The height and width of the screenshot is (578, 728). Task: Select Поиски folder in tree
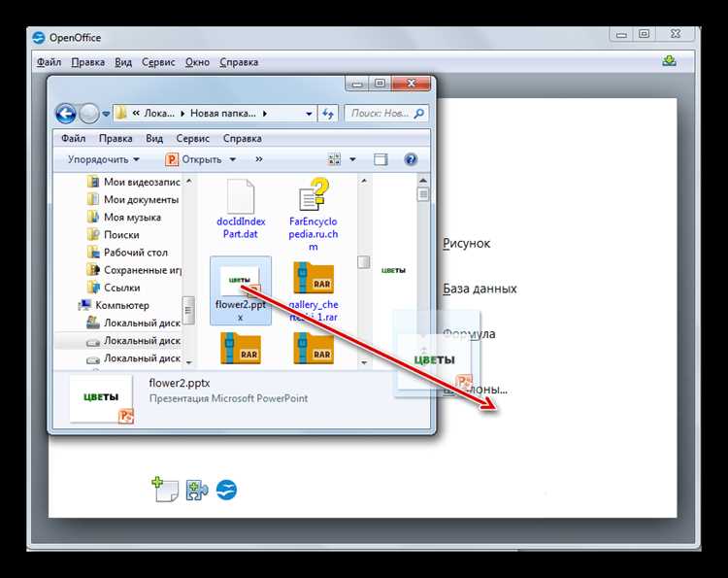(x=114, y=235)
